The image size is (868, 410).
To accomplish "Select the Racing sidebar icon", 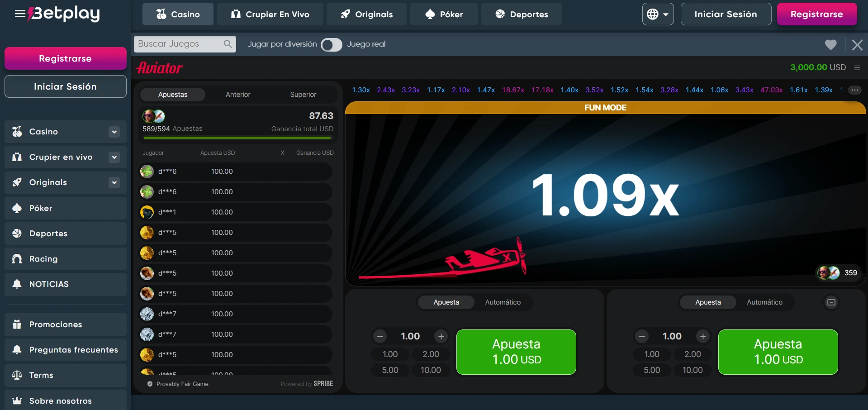I will (x=17, y=258).
